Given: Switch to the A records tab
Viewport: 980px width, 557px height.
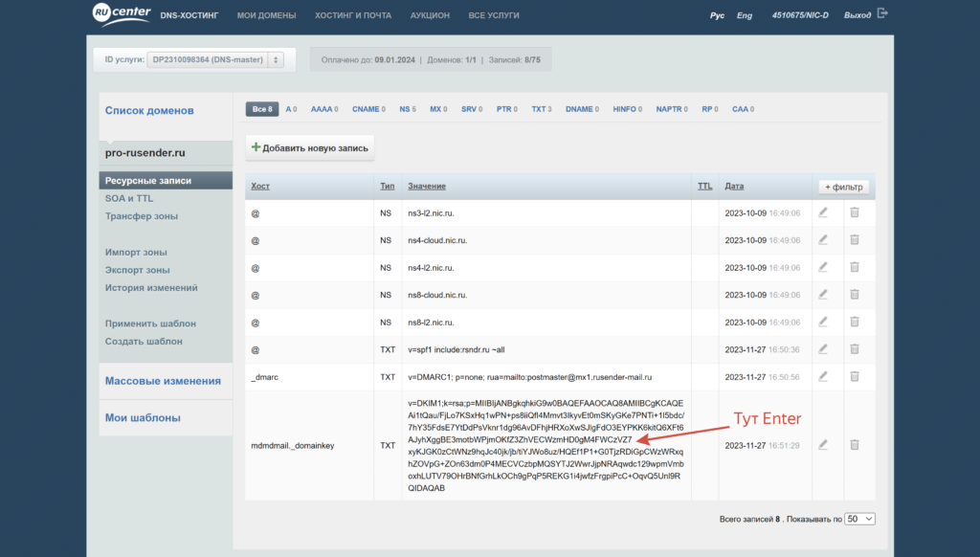Looking at the screenshot, I should point(291,109).
